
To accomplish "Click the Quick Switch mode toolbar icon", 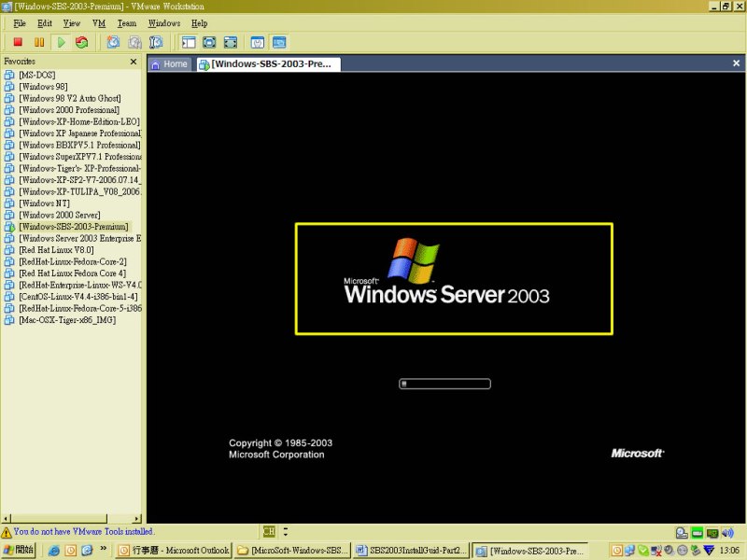I will (209, 42).
